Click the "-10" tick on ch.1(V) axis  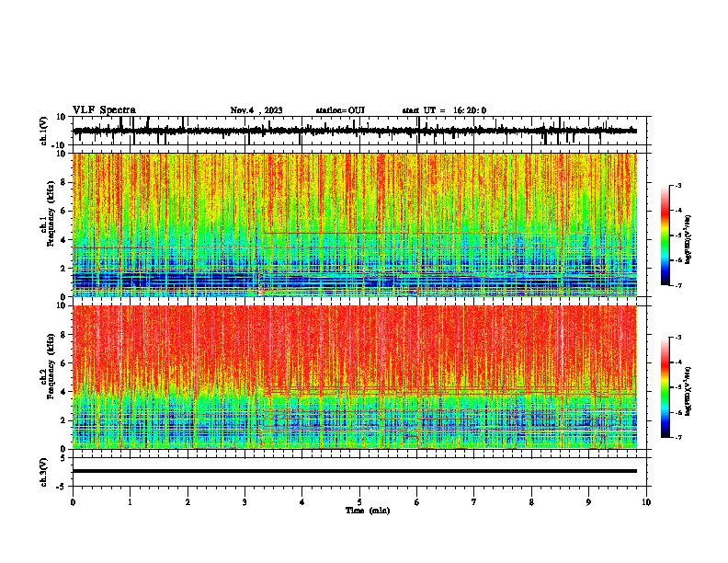60,145
